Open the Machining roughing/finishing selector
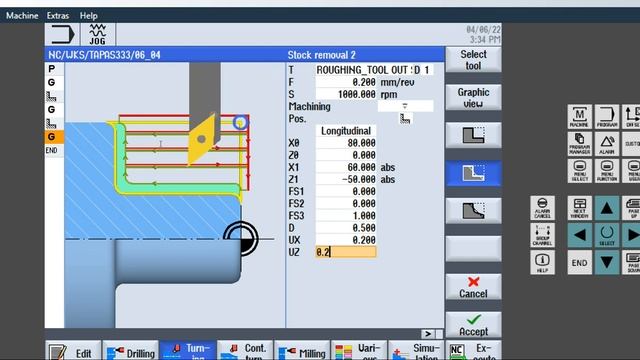The width and height of the screenshot is (640, 360). click(x=405, y=106)
